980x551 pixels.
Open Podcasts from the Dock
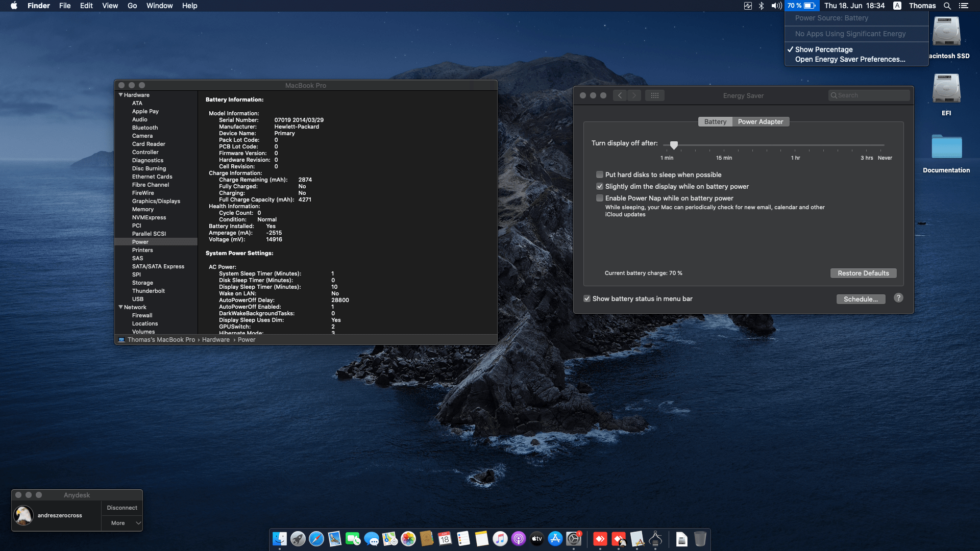click(x=519, y=539)
